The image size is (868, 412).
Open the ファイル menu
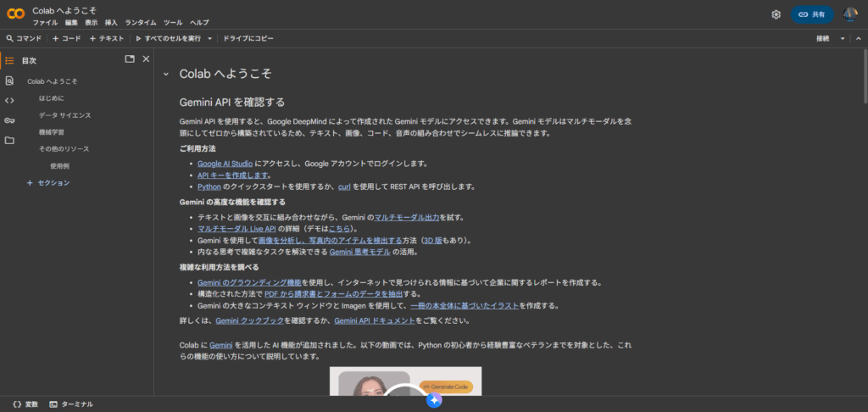(45, 22)
